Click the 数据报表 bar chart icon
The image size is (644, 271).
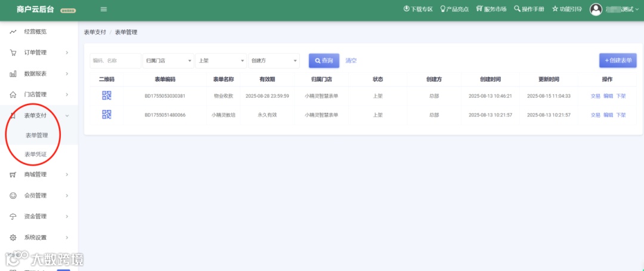coord(13,73)
